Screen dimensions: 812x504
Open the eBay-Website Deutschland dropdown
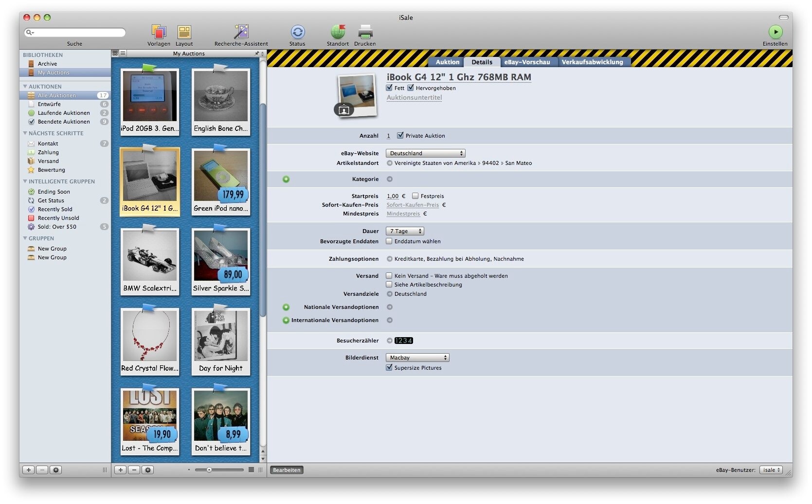pyautogui.click(x=426, y=153)
